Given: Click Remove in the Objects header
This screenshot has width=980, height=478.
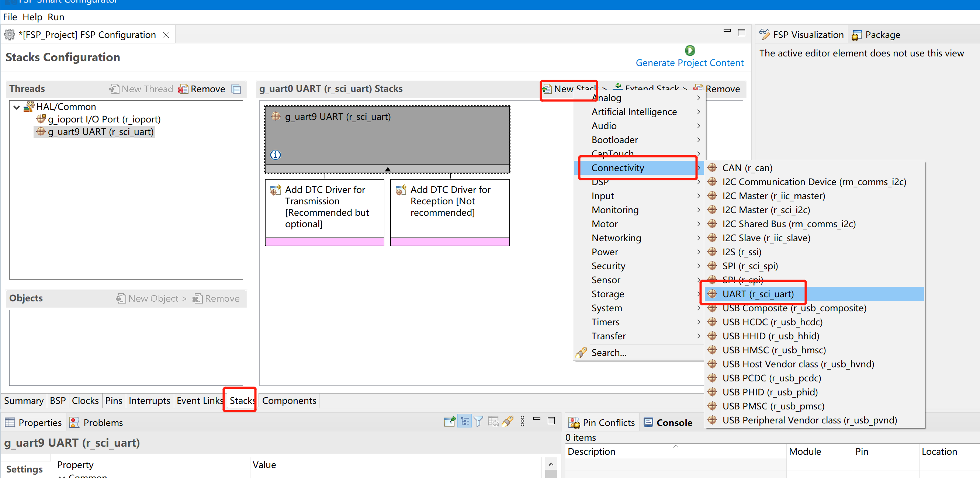Looking at the screenshot, I should pos(216,298).
